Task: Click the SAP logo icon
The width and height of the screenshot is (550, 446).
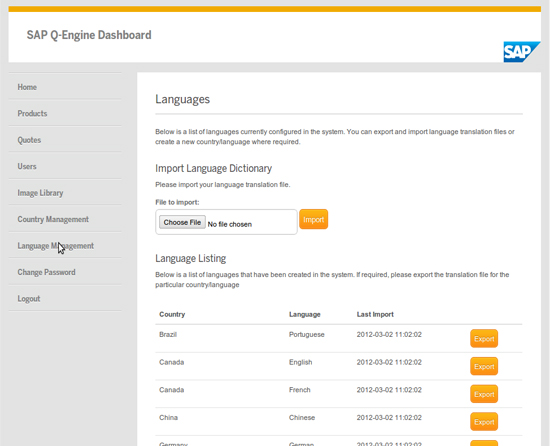Action: coord(522,52)
